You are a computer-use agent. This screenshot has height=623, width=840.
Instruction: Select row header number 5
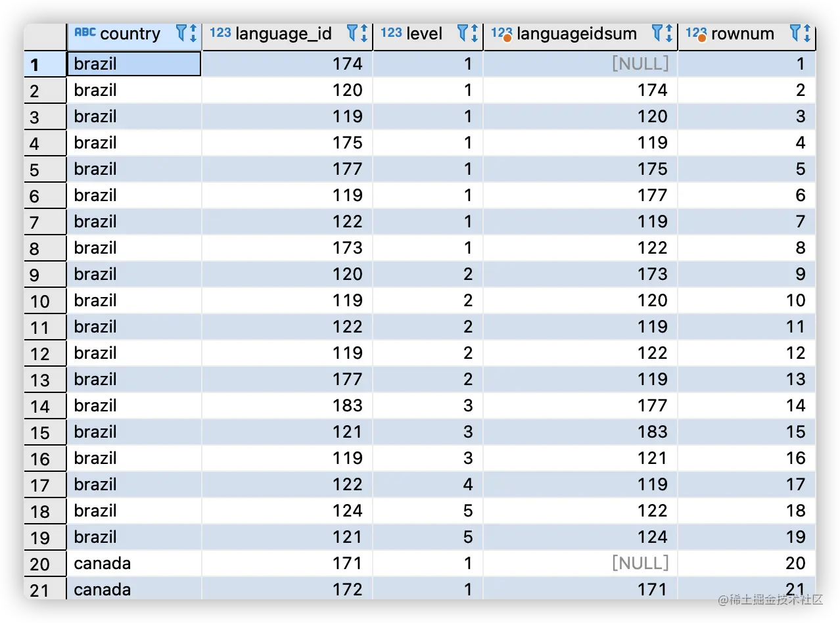tap(45, 169)
